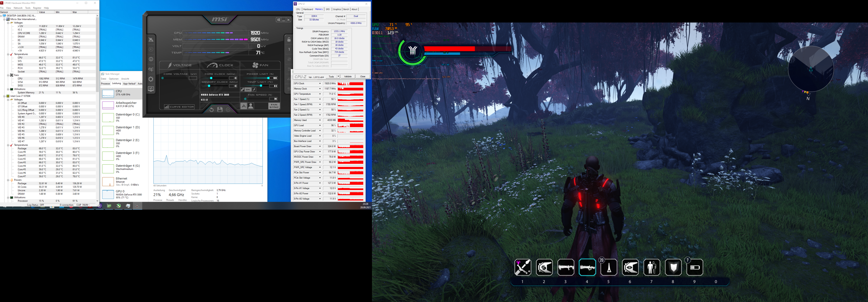
Task: Open Afterburner hardware monitor icon
Action: (x=151, y=89)
